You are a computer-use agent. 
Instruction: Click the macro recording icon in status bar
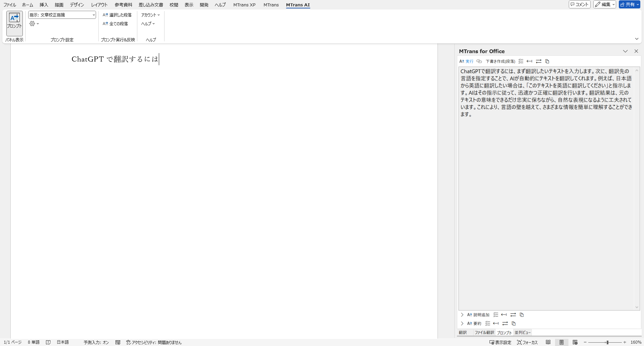[118, 342]
